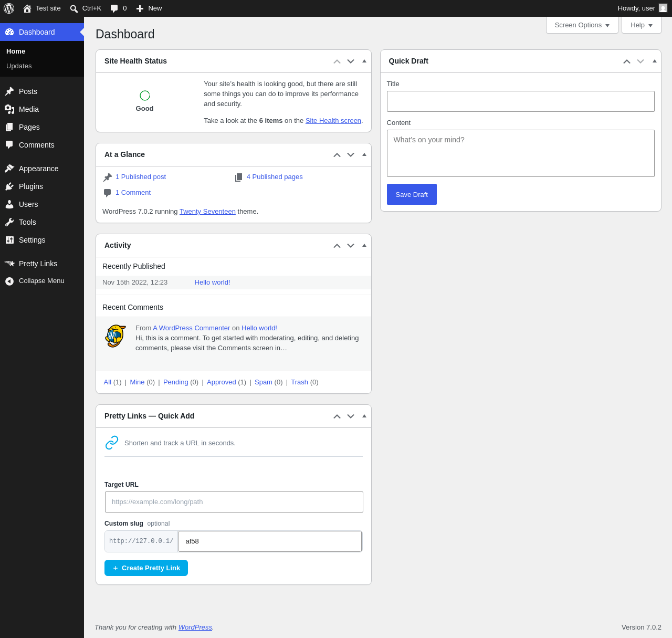Image resolution: width=672 pixels, height=638 pixels.
Task: Click the Pretty Links star icon
Action: click(x=9, y=264)
